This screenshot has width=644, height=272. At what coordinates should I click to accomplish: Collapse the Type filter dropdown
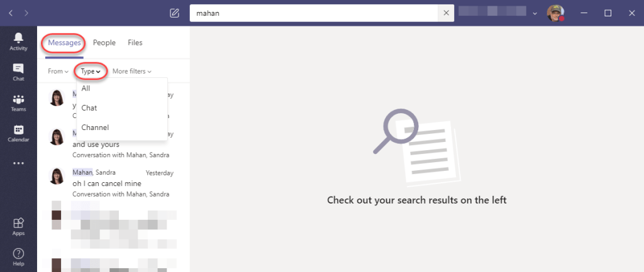[91, 72]
